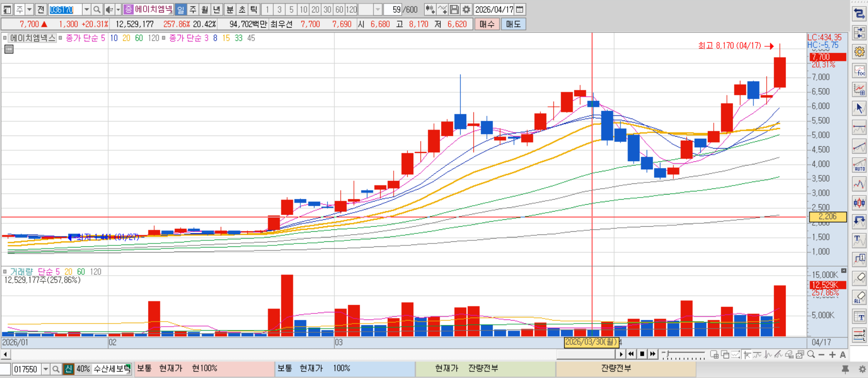Click the erase ALL drawings icon
Screen dimensions: 868x378
(859, 297)
